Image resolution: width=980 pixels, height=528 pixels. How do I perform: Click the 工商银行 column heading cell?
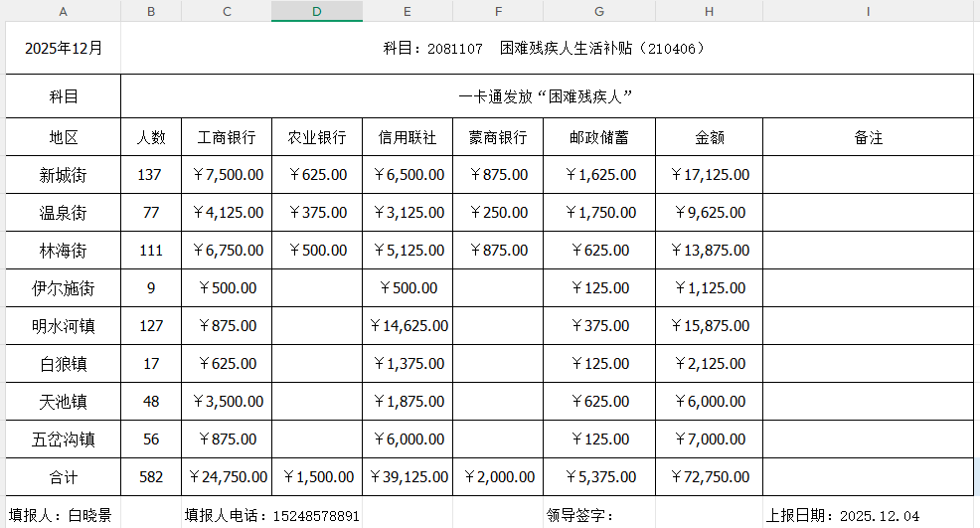[227, 137]
